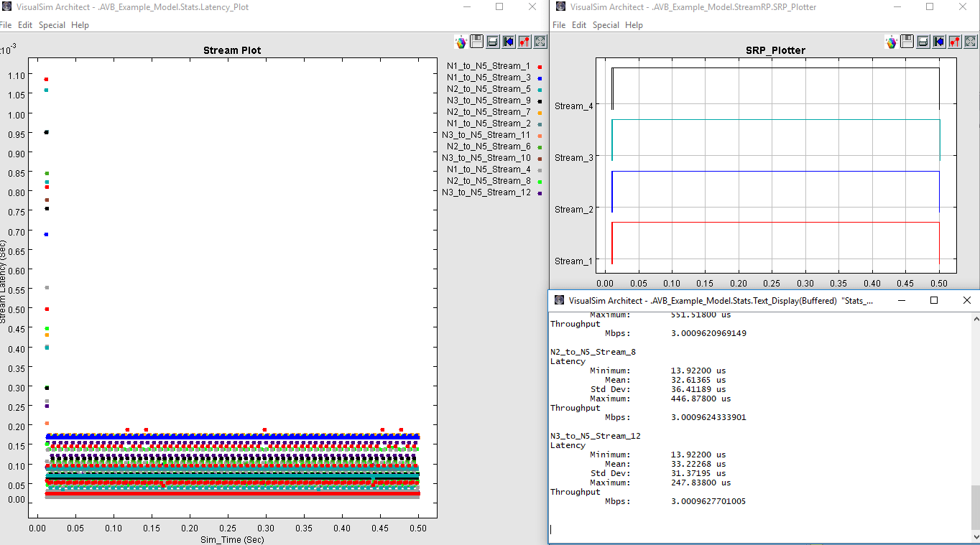Open plot format settings in Latency_Plot window

[524, 42]
